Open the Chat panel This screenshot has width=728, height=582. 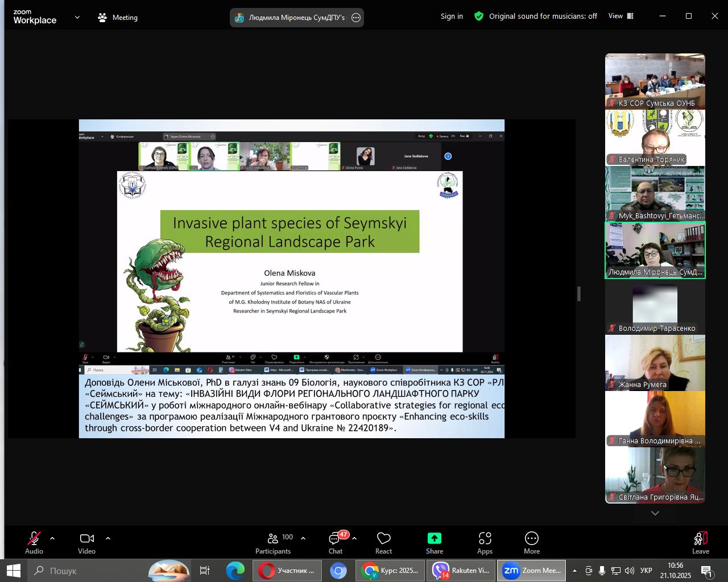pyautogui.click(x=336, y=543)
